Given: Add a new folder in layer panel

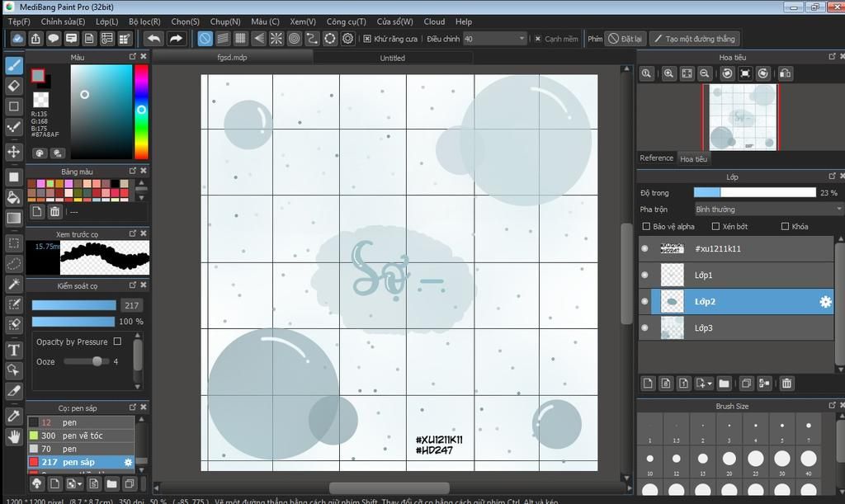Looking at the screenshot, I should click(724, 384).
